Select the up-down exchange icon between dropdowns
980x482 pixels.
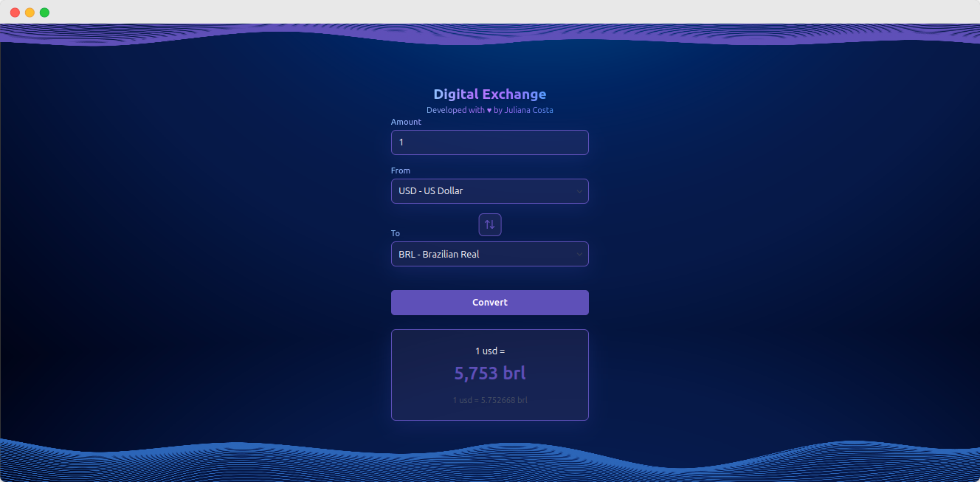tap(489, 224)
